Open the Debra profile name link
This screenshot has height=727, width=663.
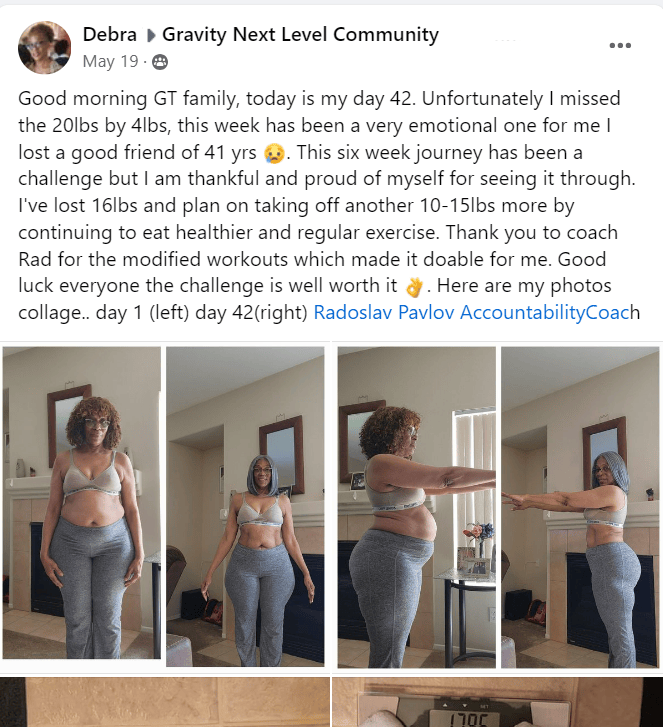tap(109, 35)
